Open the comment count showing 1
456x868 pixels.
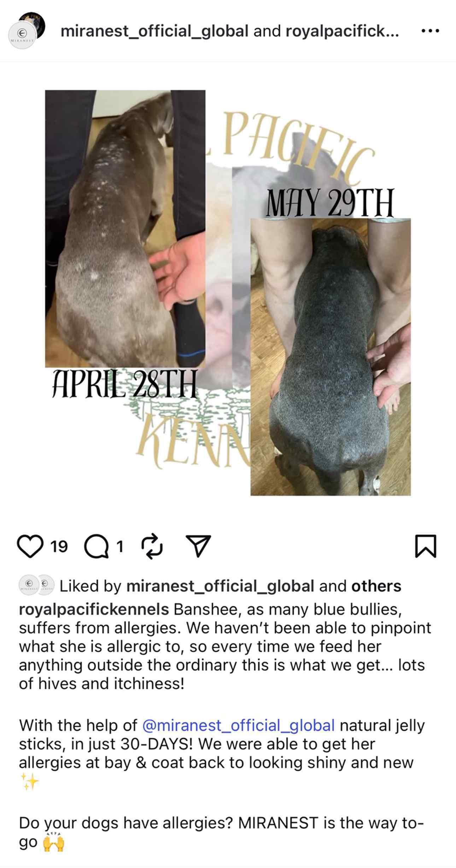click(x=120, y=547)
